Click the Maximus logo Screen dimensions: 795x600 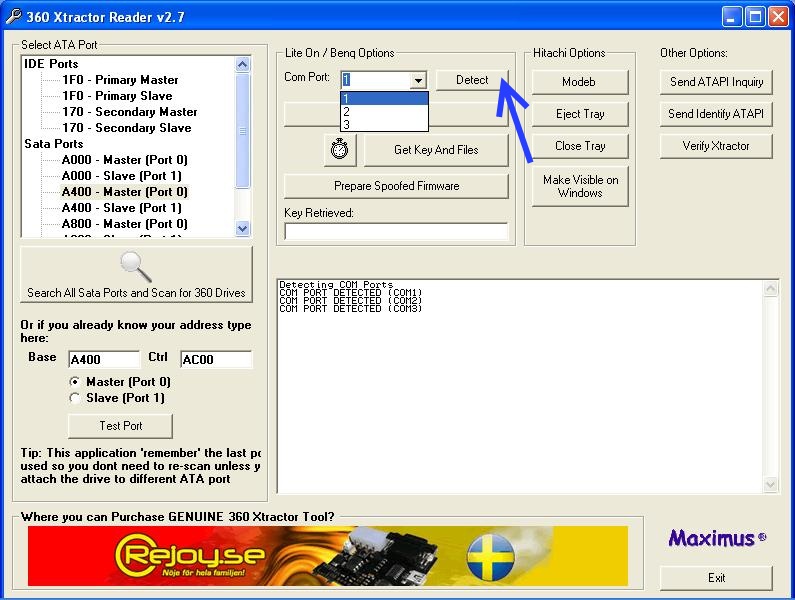coord(717,538)
